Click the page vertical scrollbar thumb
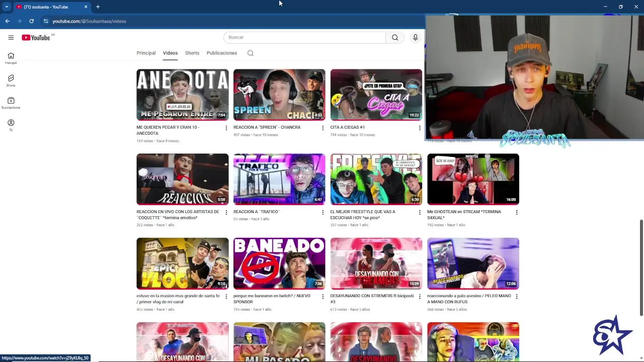 [641, 267]
